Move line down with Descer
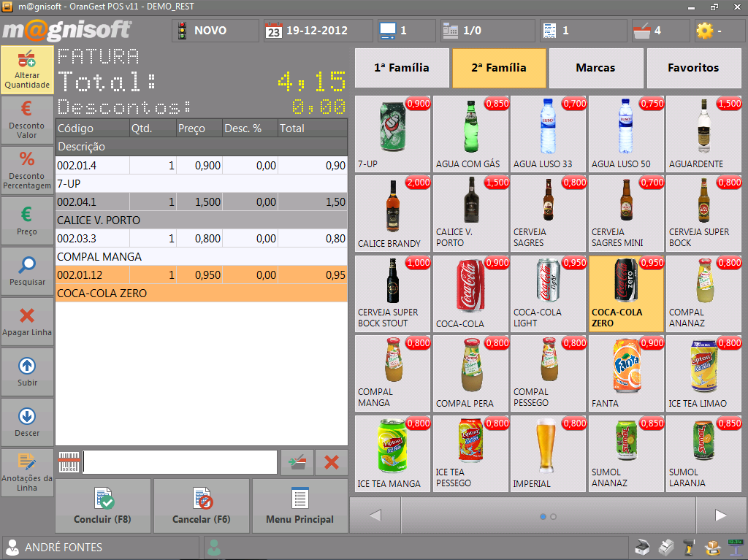The height and width of the screenshot is (560, 748). click(27, 422)
